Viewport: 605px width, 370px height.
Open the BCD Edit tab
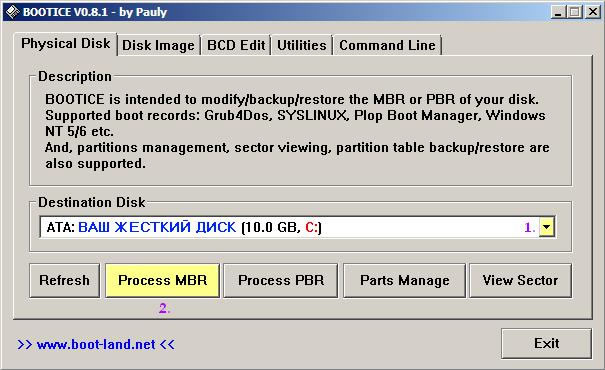pos(236,46)
